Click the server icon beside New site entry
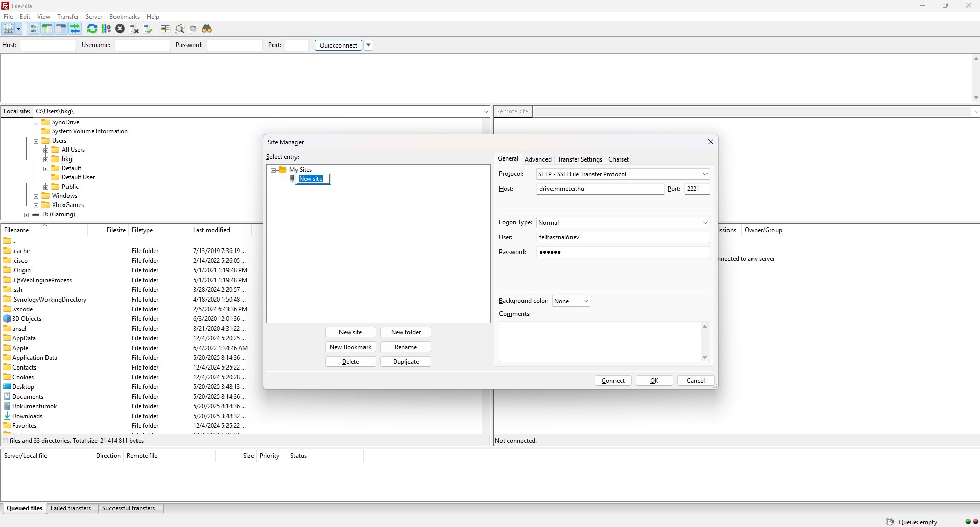Viewport: 980px width, 527px height. click(x=292, y=179)
